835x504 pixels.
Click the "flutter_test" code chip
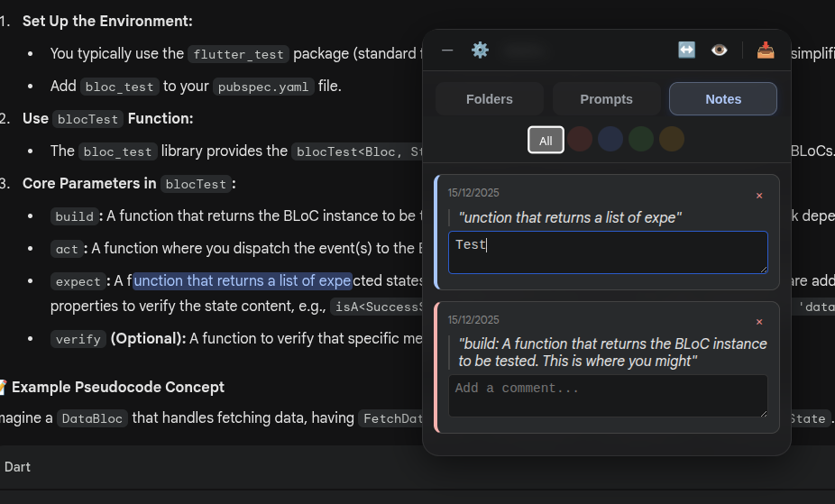[x=238, y=54]
